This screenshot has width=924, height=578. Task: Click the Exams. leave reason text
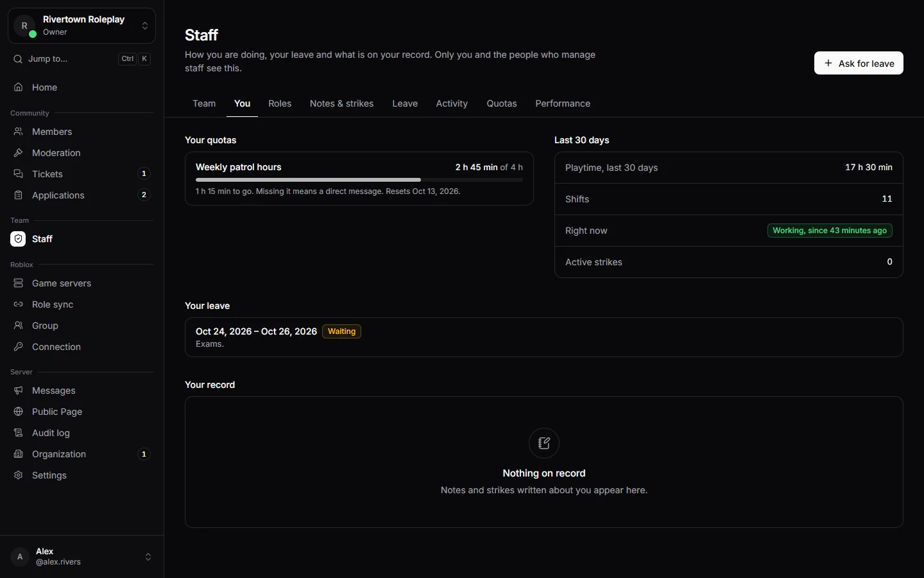(x=210, y=344)
